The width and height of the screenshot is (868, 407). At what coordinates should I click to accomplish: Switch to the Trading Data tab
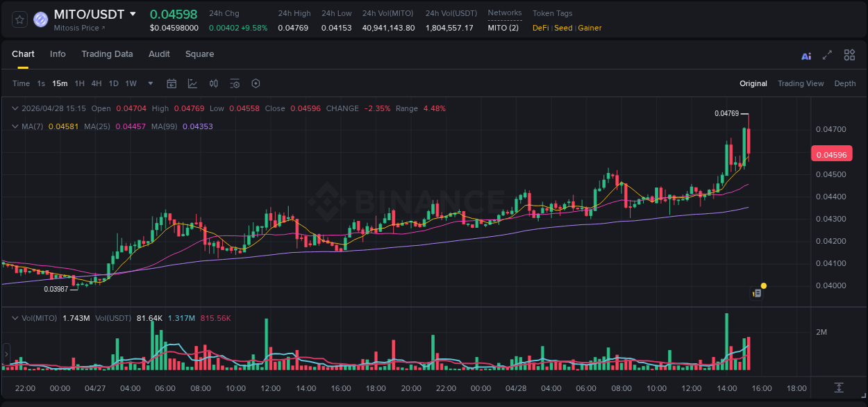(107, 53)
